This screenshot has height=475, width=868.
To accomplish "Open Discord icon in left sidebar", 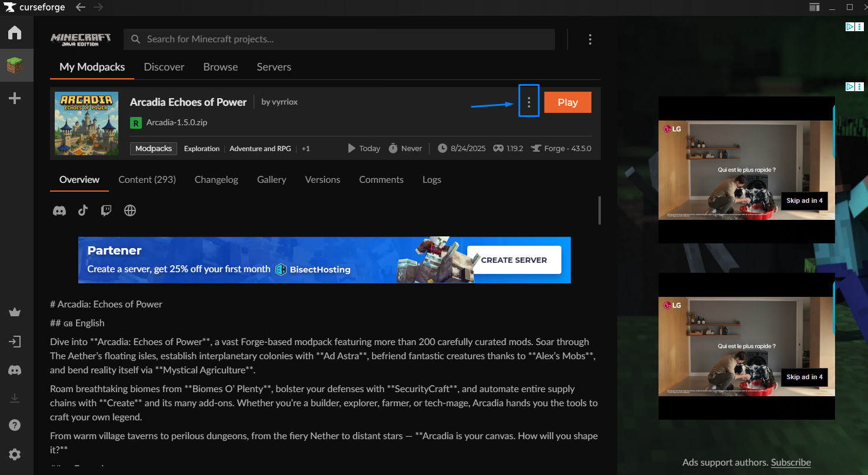I will [15, 370].
